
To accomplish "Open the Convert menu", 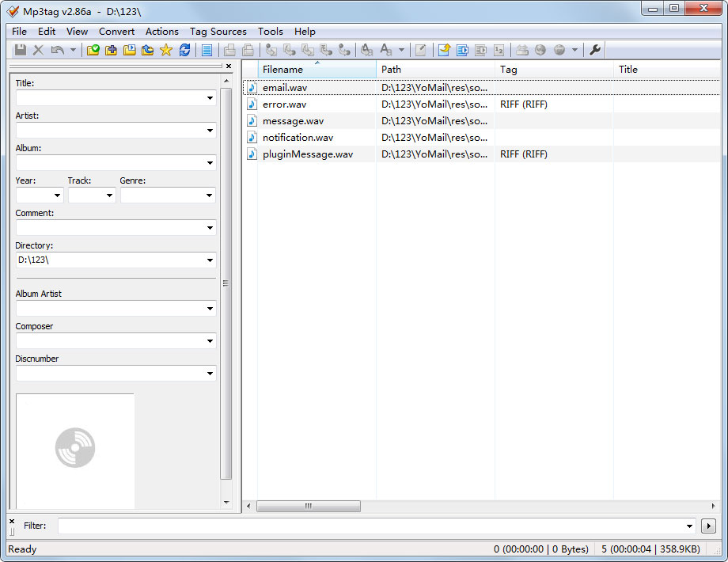I will [116, 31].
